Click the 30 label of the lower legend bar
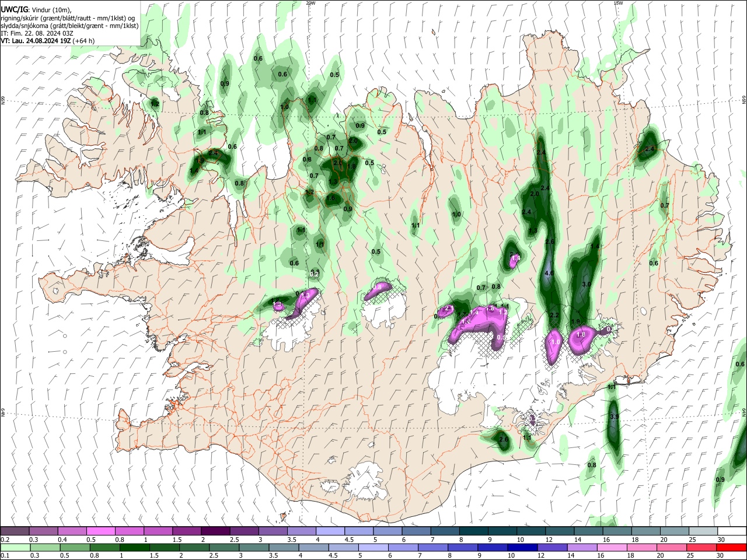This screenshot has width=747, height=560. (x=721, y=555)
